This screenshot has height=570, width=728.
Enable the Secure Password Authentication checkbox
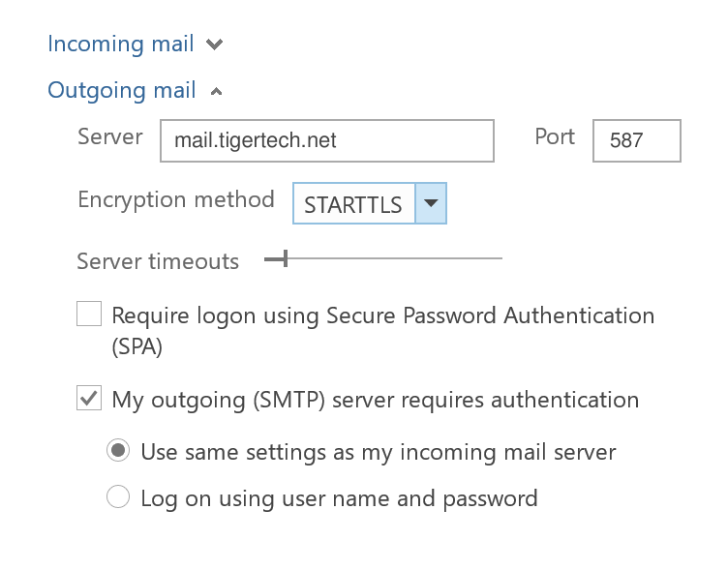(89, 315)
